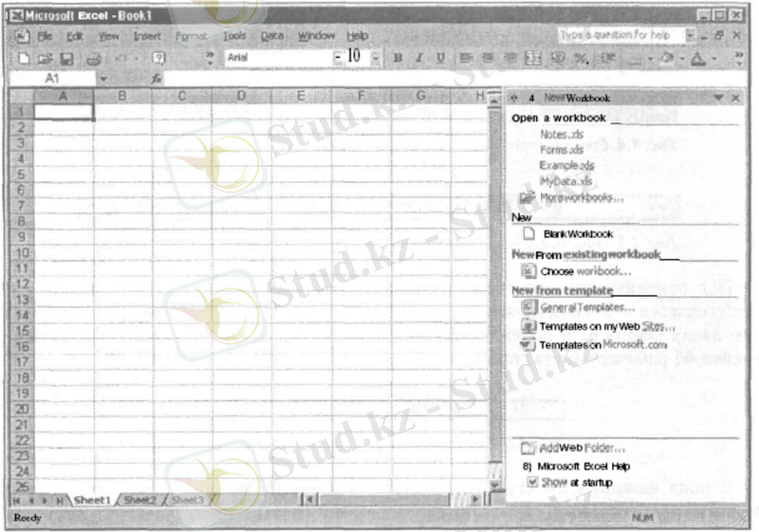The image size is (759, 532).
Task: Click the Undo toolbar icon
Action: click(x=120, y=59)
